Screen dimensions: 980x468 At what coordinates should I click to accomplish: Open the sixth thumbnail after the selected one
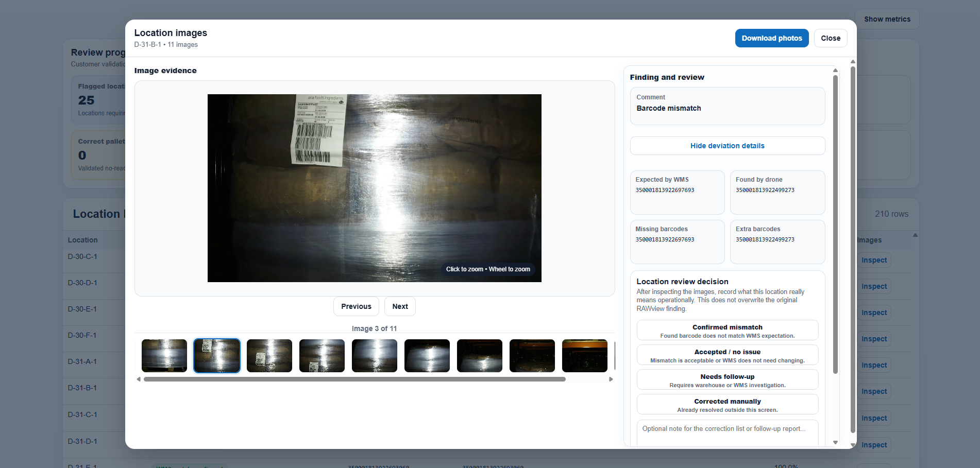tap(532, 356)
